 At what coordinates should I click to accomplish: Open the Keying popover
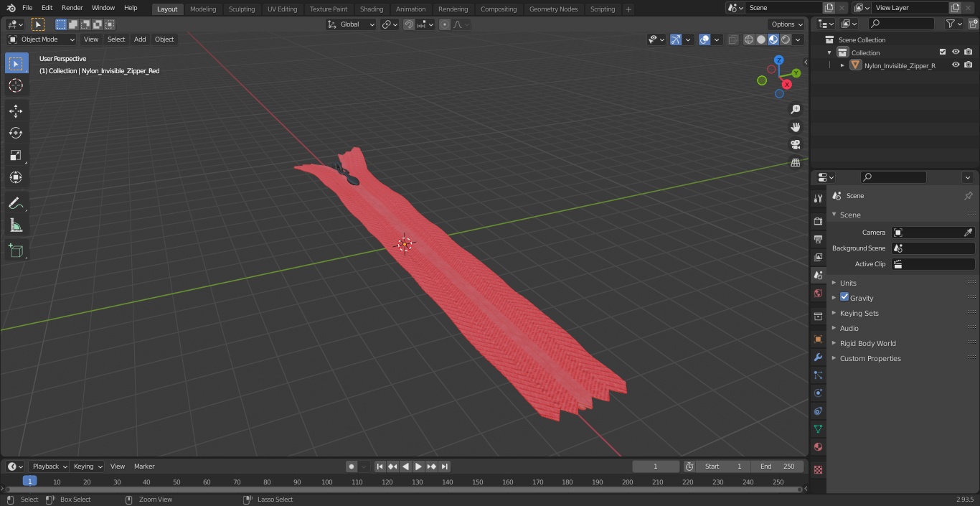(x=88, y=467)
